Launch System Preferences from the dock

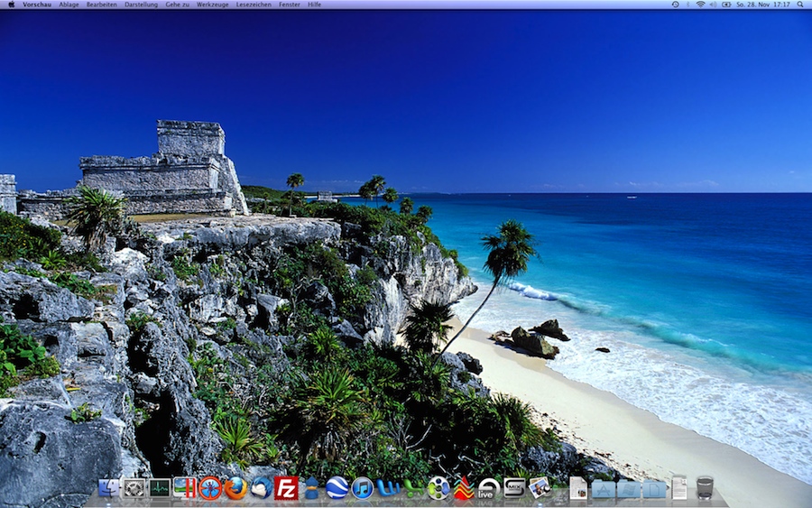tap(134, 488)
